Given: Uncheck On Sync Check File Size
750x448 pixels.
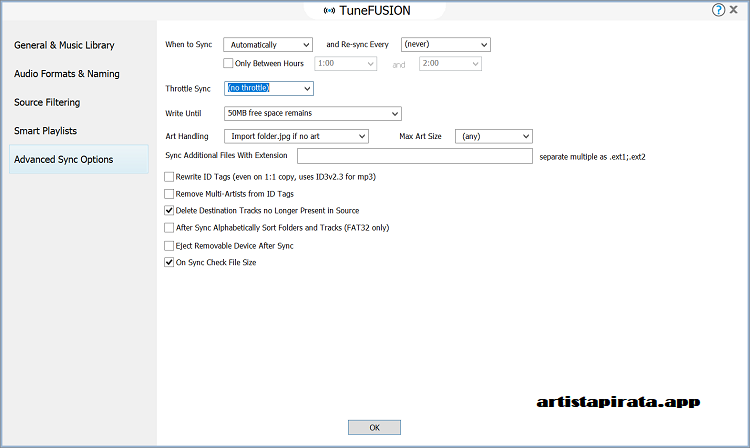Looking at the screenshot, I should pyautogui.click(x=169, y=262).
